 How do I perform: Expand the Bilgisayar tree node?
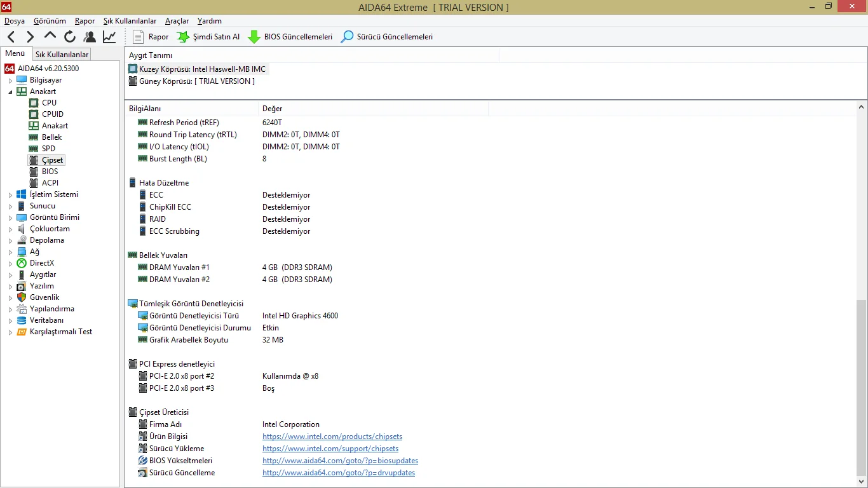pyautogui.click(x=10, y=81)
